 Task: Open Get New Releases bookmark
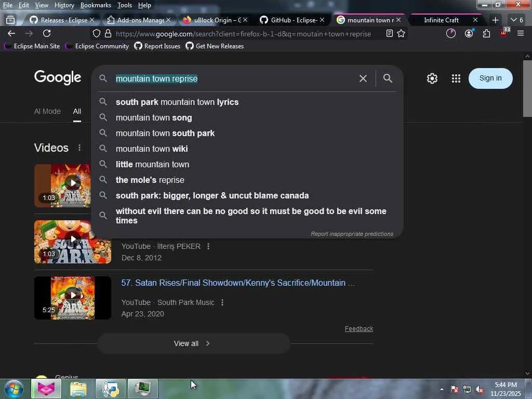pos(215,46)
